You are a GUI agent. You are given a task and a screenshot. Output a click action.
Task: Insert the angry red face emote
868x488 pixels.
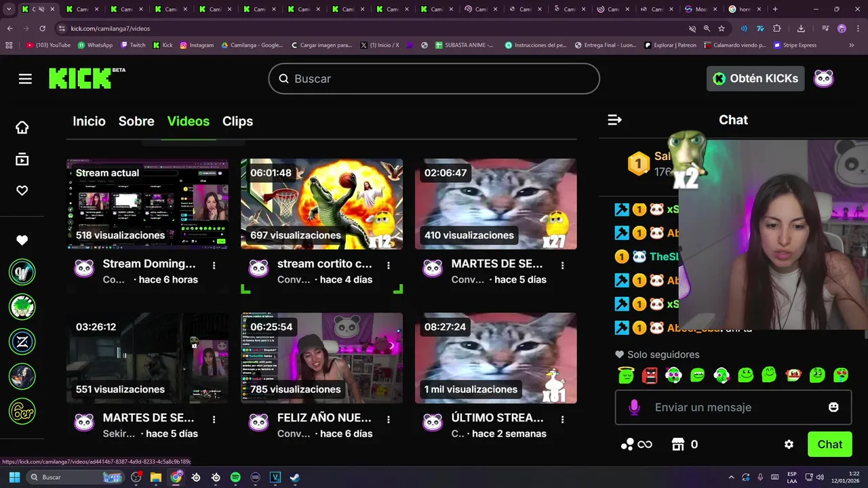click(x=650, y=375)
